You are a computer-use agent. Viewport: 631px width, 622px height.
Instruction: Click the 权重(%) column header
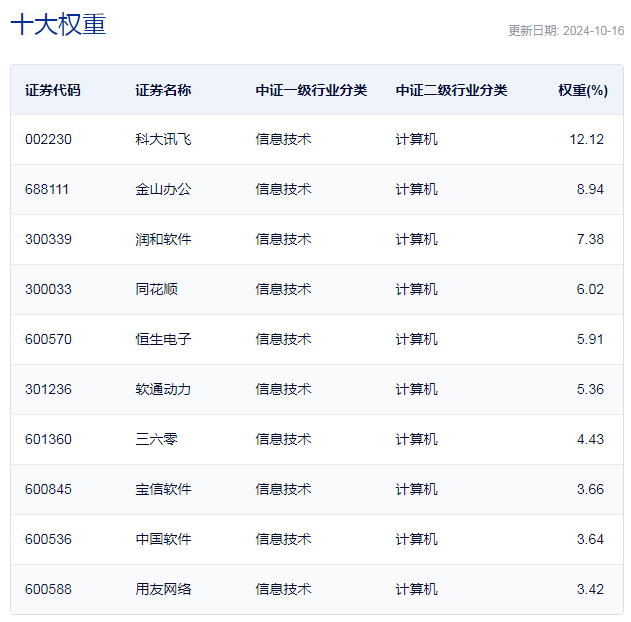coord(582,90)
